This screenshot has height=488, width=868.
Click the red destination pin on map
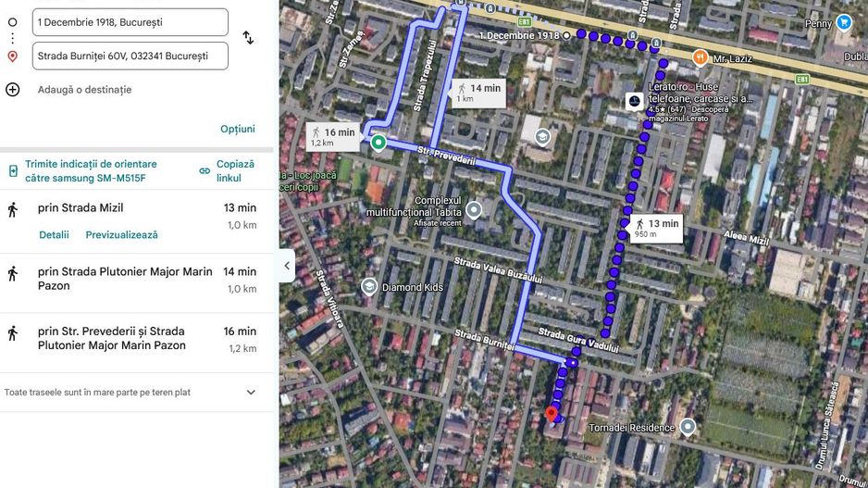(551, 414)
